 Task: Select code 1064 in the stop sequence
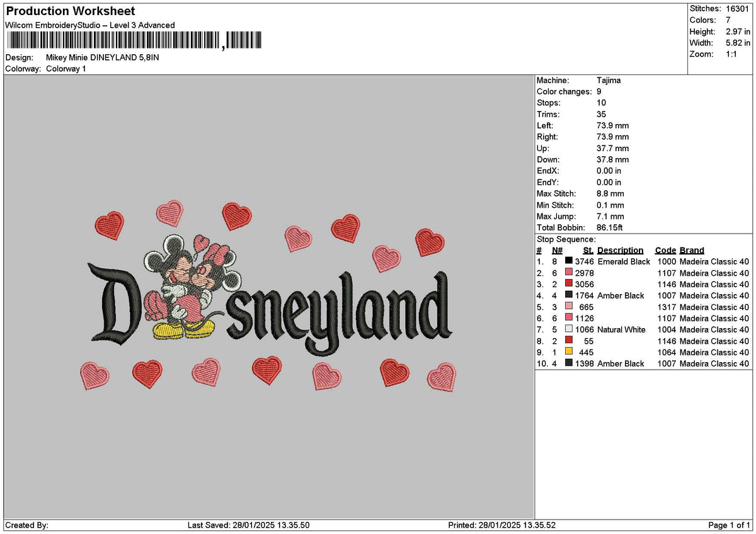[667, 352]
